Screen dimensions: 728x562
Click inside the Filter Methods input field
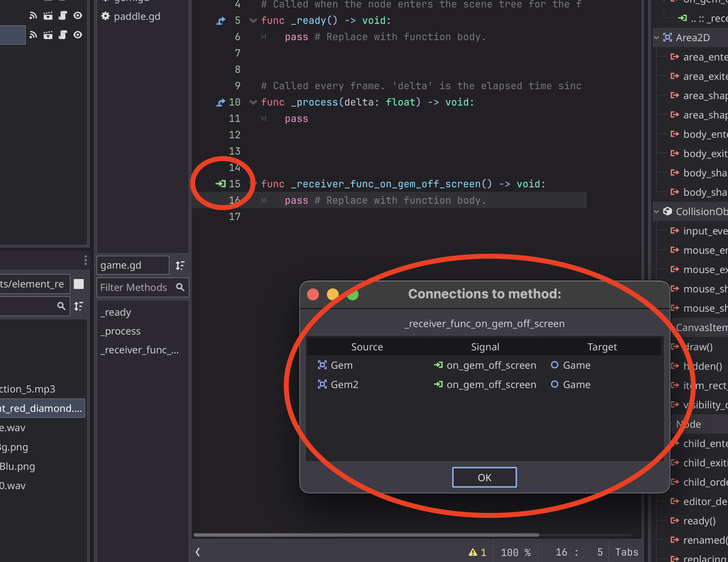coord(134,287)
